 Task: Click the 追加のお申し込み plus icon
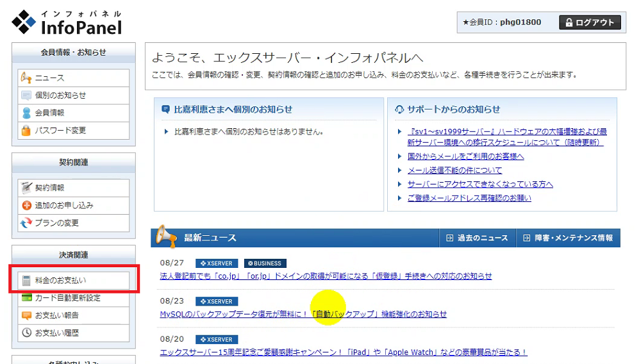[26, 206]
